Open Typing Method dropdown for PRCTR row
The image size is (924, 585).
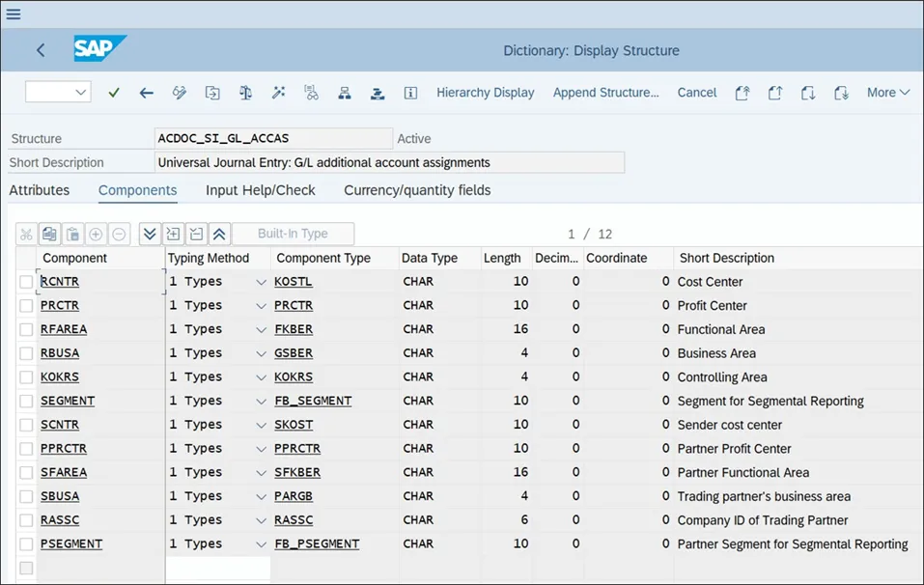(261, 306)
